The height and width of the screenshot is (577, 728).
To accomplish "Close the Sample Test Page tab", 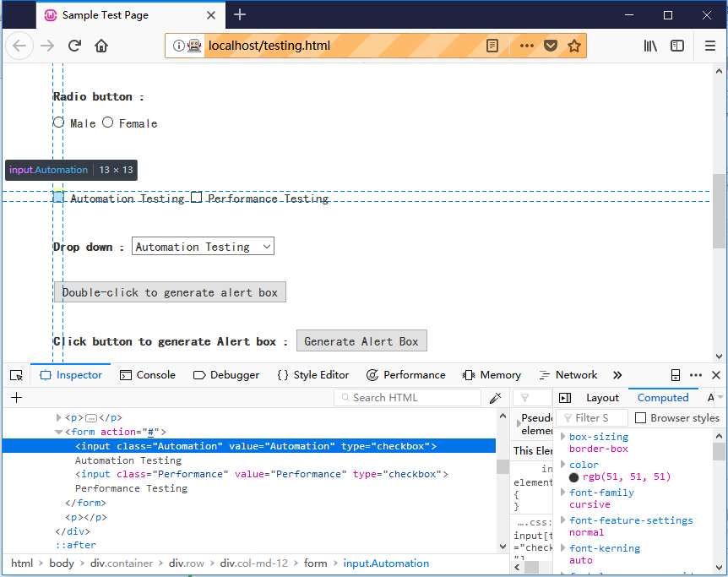I will pyautogui.click(x=211, y=15).
